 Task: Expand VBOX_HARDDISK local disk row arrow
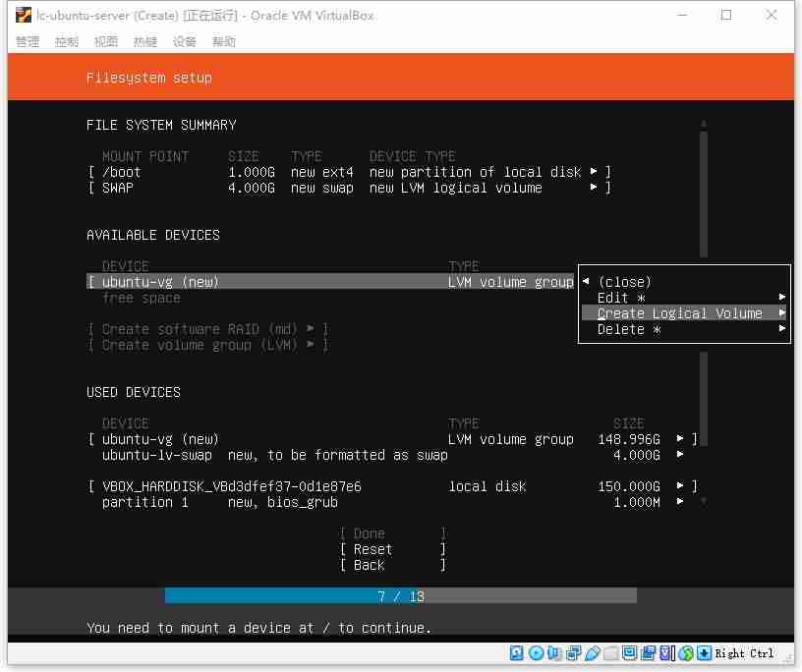680,485
